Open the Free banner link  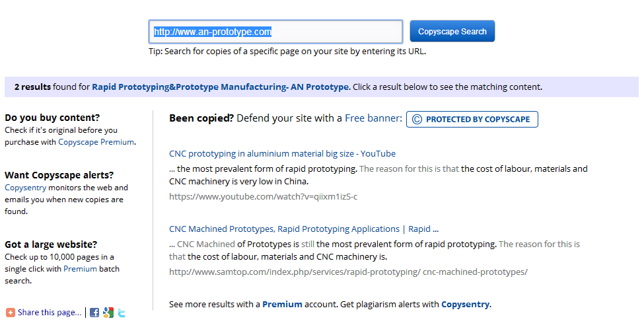click(x=373, y=118)
